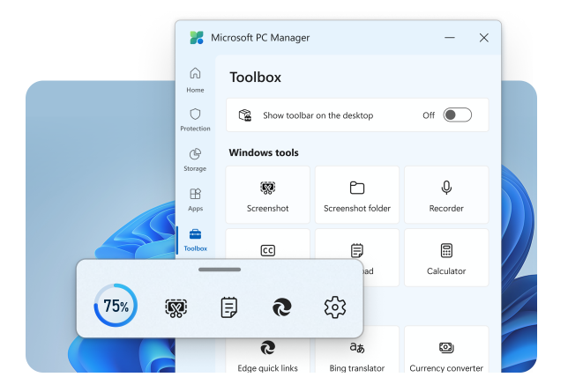Screen dimensions: 568x392
Task: Click the Off status label
Action: click(x=429, y=115)
